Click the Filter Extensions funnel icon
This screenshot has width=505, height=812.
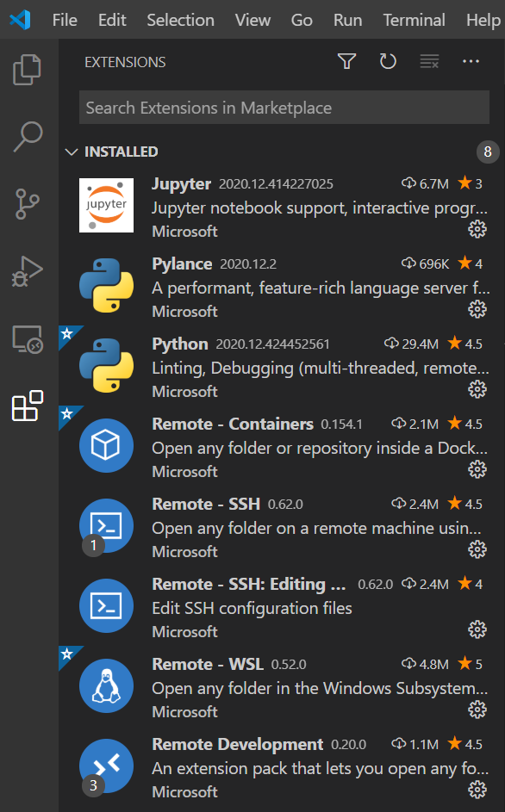coord(346,61)
